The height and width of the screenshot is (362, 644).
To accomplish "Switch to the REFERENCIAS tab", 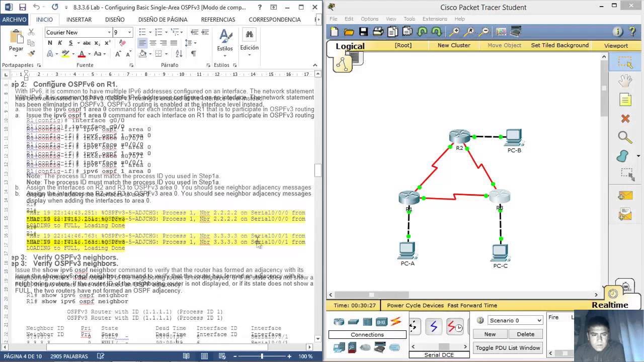I will click(218, 20).
